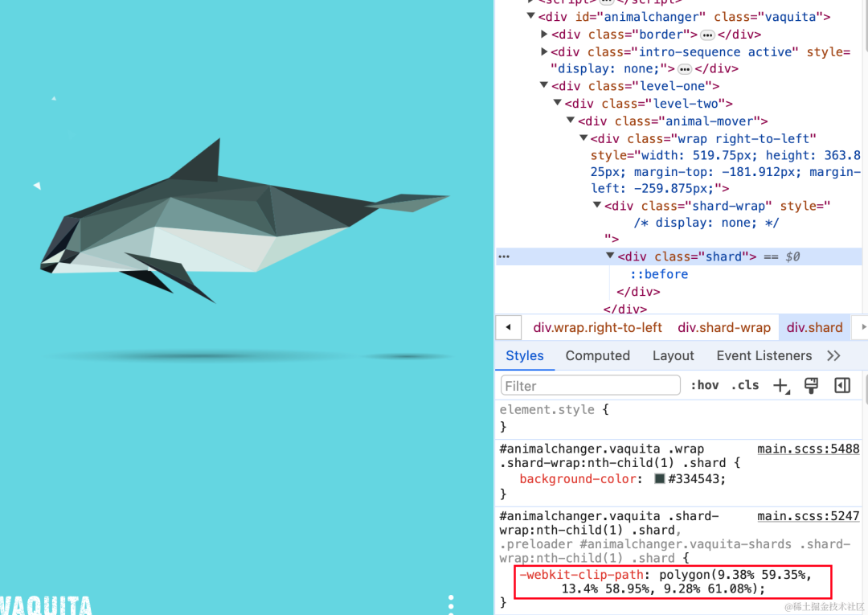868x615 pixels.
Task: Toggle the :hov element state button
Action: pyautogui.click(x=704, y=385)
